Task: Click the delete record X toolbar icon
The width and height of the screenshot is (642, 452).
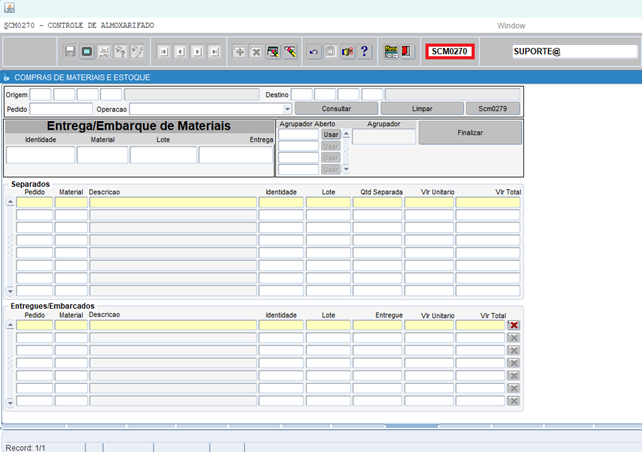Action: (256, 52)
